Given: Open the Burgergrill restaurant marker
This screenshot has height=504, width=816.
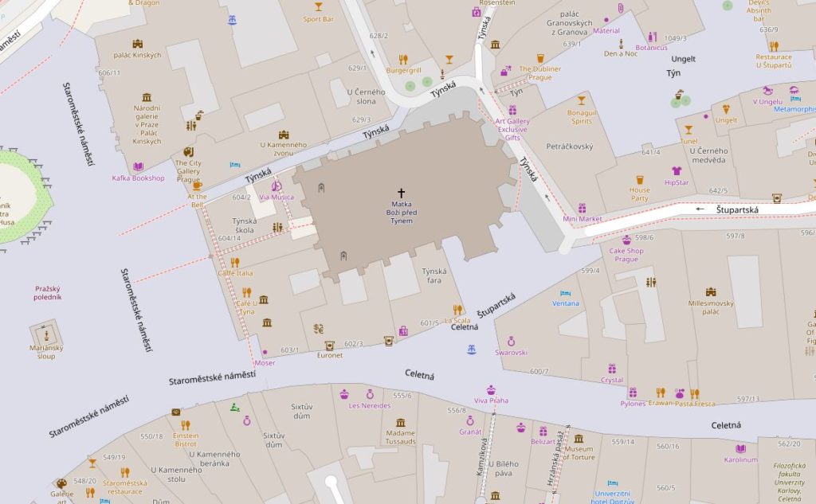Looking at the screenshot, I should tap(403, 59).
